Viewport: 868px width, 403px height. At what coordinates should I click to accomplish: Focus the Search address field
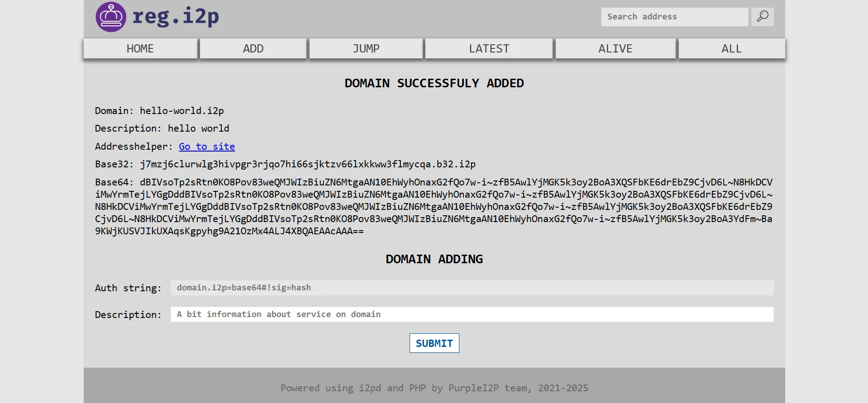(674, 17)
